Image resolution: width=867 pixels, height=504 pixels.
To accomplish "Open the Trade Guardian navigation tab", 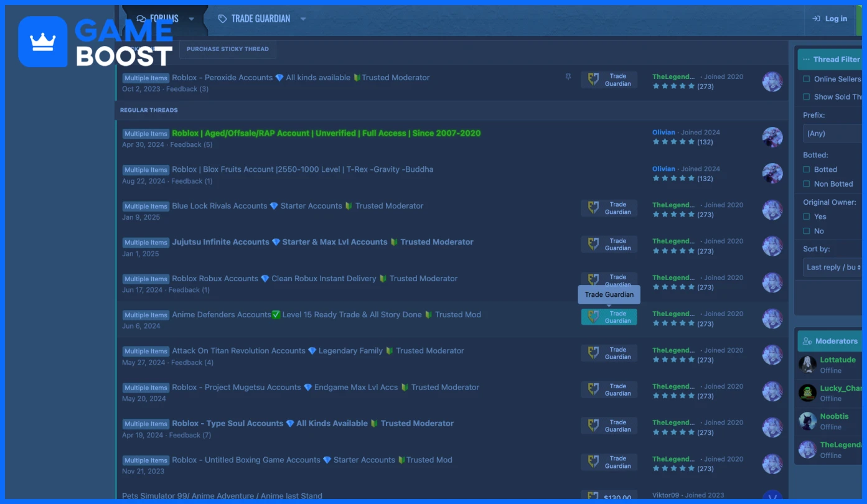I will tap(261, 19).
